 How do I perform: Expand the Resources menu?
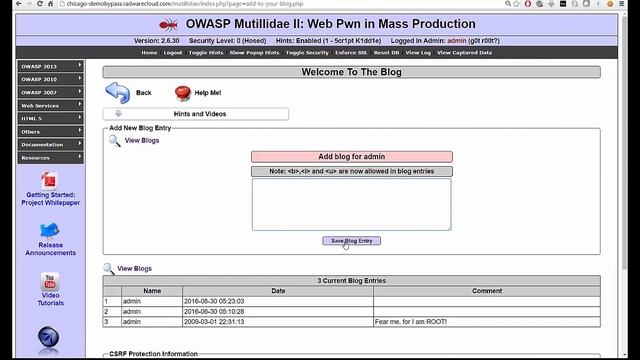(51, 158)
